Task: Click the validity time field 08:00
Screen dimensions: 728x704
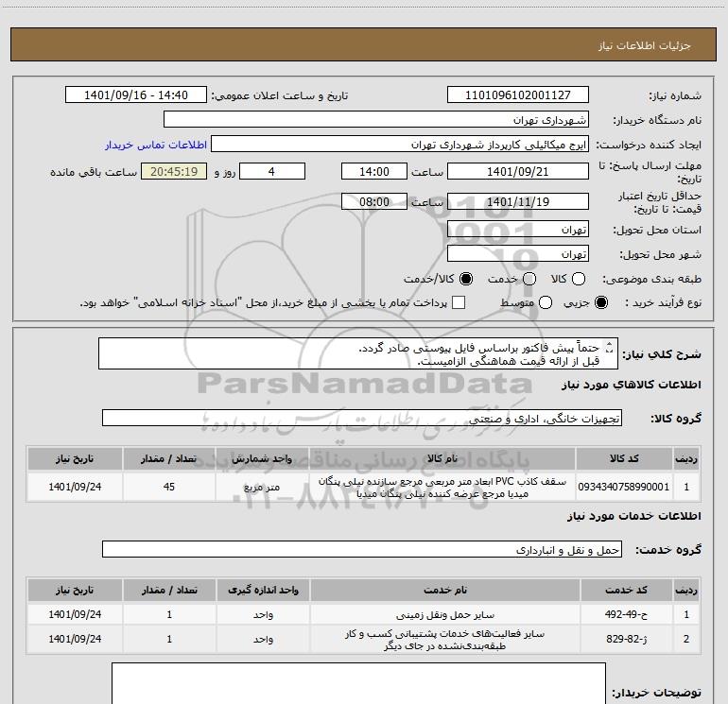Action: pos(374,202)
